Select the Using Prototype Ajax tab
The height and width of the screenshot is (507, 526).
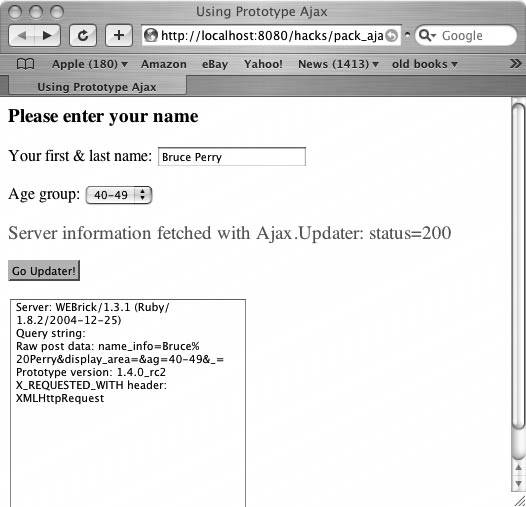pyautogui.click(x=97, y=87)
